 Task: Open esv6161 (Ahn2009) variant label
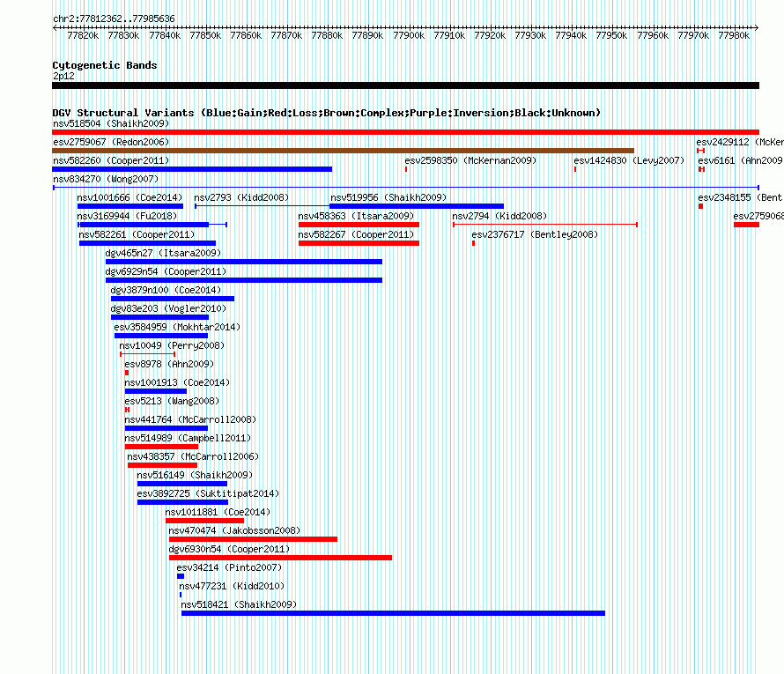(741, 160)
